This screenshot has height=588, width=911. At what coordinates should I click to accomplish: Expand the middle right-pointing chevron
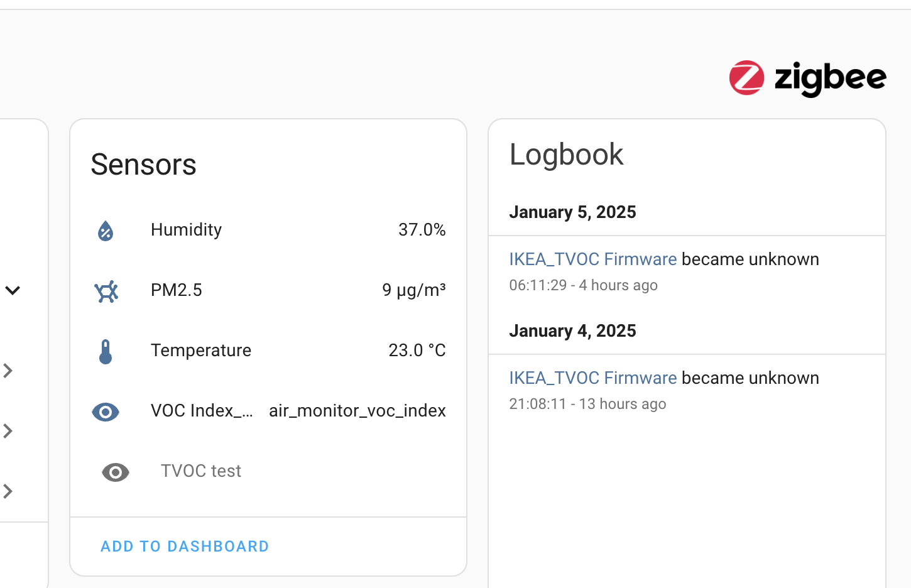click(x=8, y=431)
